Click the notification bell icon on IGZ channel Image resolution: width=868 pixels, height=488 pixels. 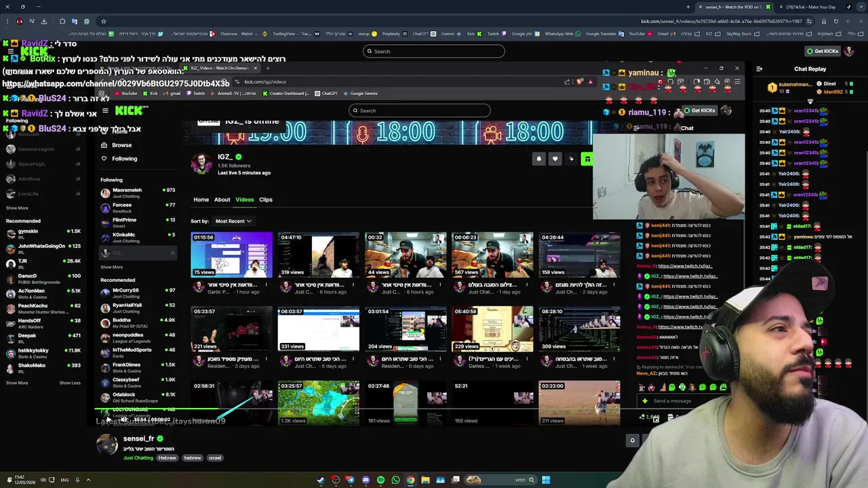click(539, 159)
